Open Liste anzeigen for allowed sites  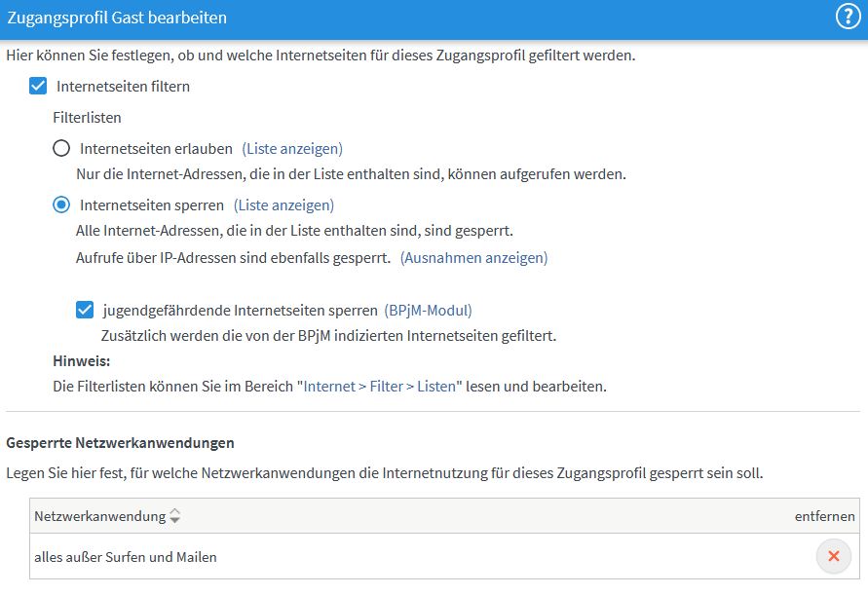click(x=292, y=148)
